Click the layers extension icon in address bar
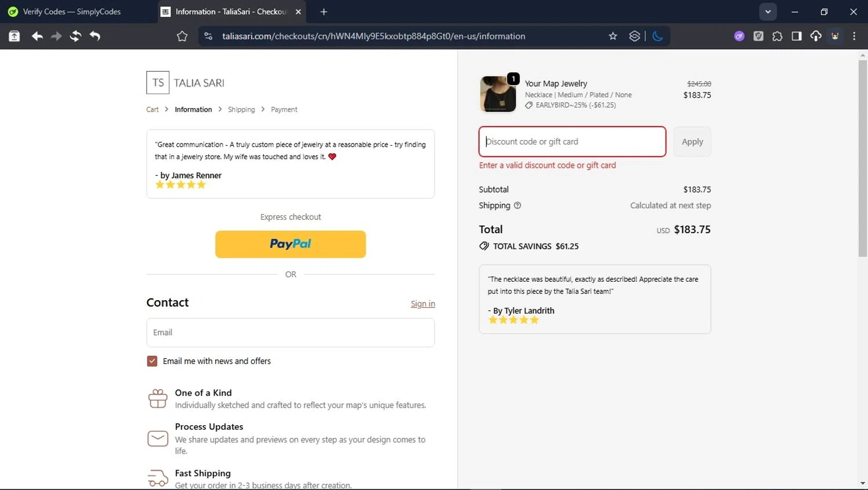Image resolution: width=868 pixels, height=490 pixels. (635, 36)
